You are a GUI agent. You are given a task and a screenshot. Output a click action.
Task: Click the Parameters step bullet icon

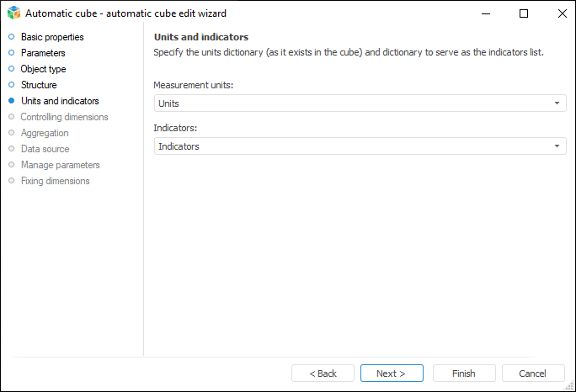[12, 53]
